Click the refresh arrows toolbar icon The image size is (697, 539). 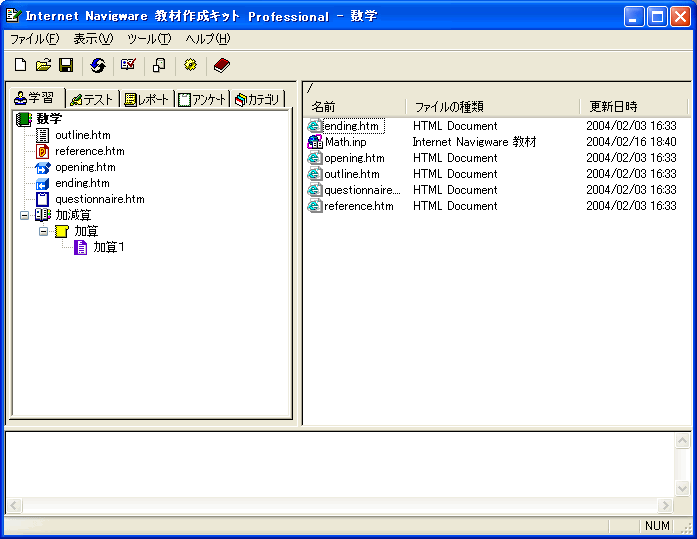[98, 65]
